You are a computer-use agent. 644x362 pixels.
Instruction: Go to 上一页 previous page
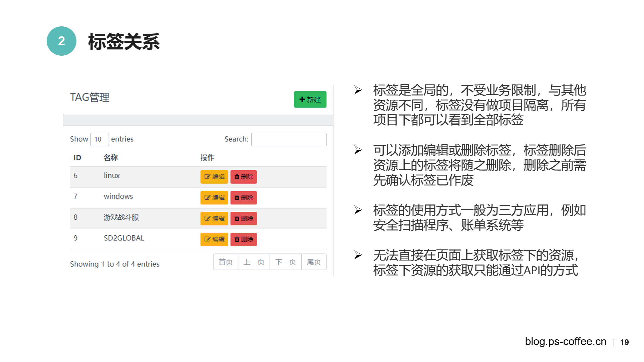coord(254,262)
